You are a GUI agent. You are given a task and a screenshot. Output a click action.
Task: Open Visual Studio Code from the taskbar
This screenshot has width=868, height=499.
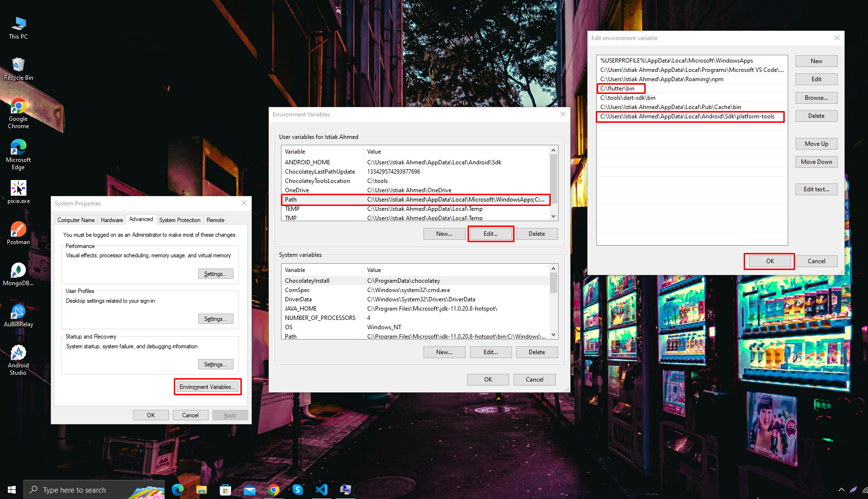(x=321, y=489)
